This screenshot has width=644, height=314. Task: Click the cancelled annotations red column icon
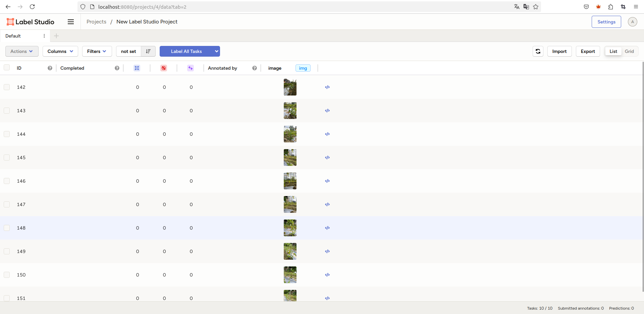point(164,68)
